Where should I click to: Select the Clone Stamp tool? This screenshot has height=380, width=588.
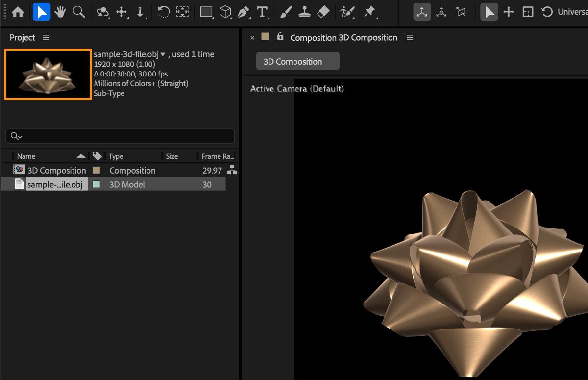[x=305, y=12]
